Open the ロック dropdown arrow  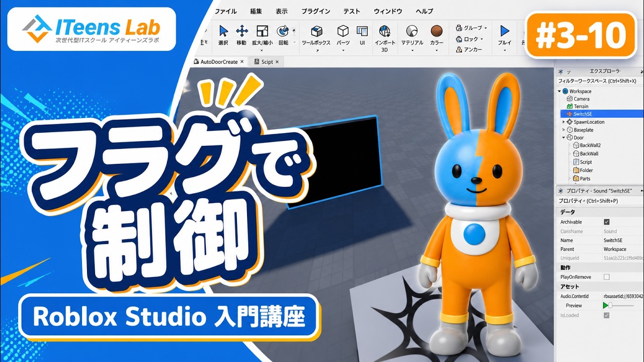481,39
